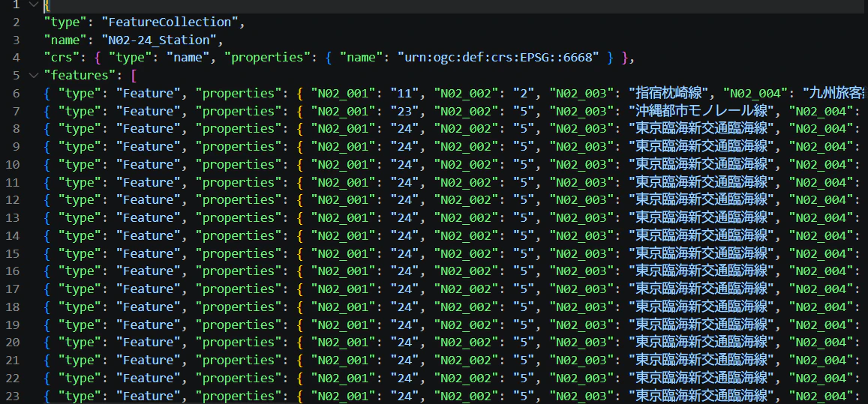Click the "N02_002" key on line 11

pos(466,182)
